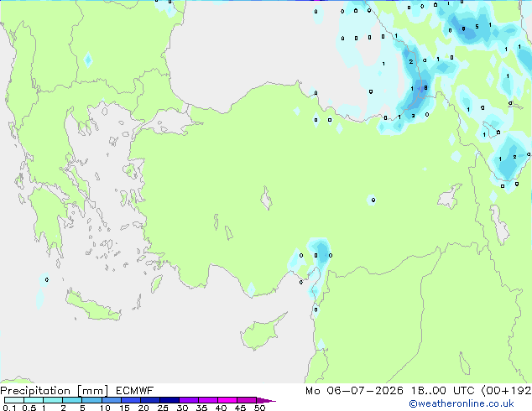Click the 'Mo 06-07-2026' date text
The width and height of the screenshot is (532, 411).
tap(355, 391)
